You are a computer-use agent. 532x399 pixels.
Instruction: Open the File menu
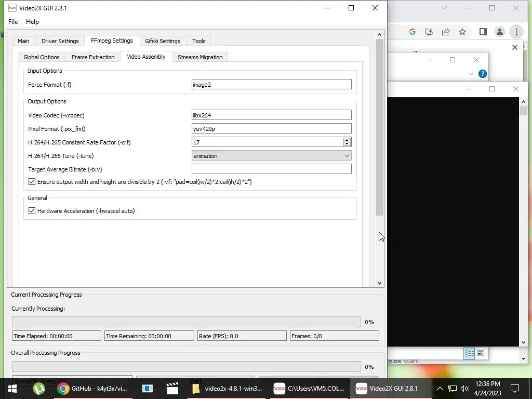pyautogui.click(x=13, y=22)
